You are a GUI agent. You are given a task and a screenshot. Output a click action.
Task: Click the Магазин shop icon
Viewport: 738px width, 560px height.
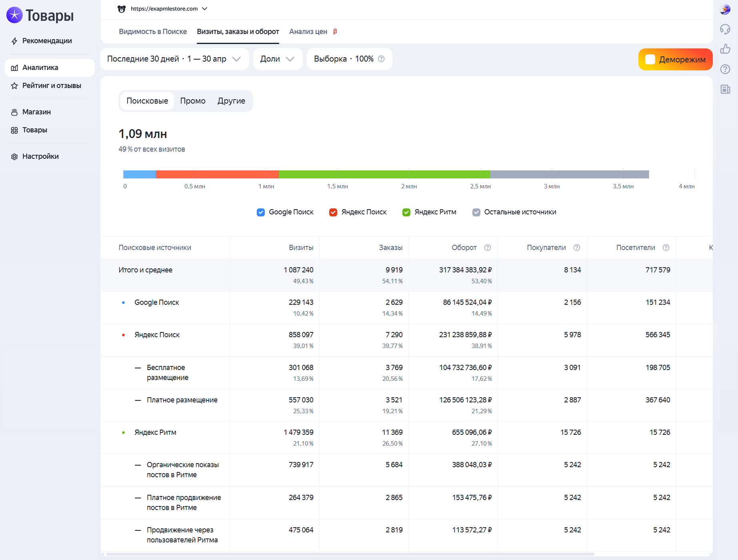tap(14, 112)
